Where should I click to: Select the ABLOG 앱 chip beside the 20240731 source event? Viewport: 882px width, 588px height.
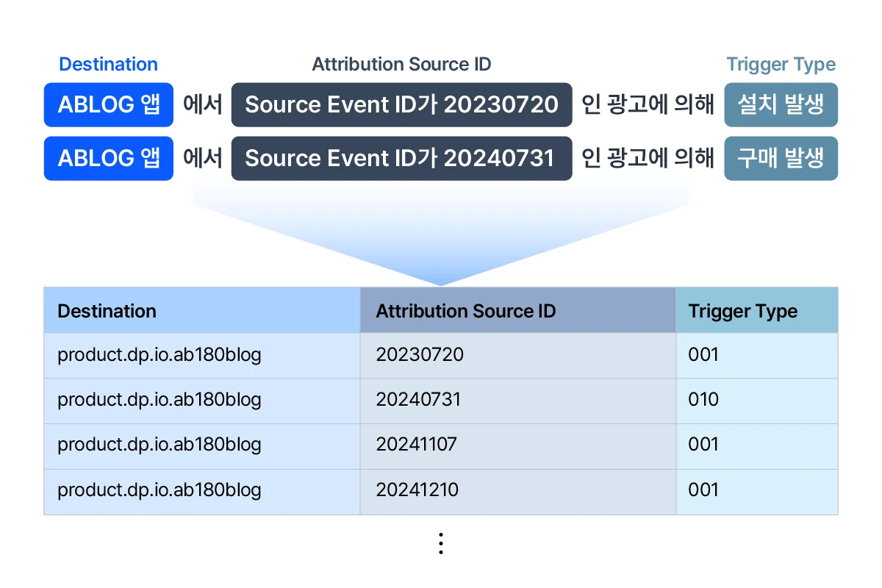click(x=109, y=158)
